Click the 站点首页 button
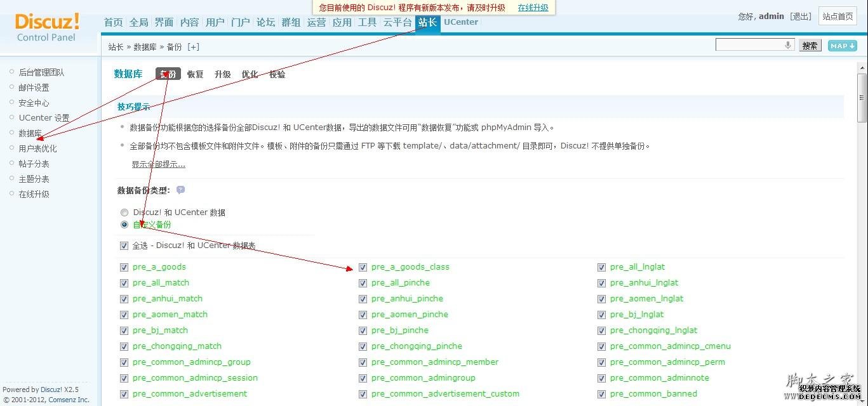 click(838, 16)
